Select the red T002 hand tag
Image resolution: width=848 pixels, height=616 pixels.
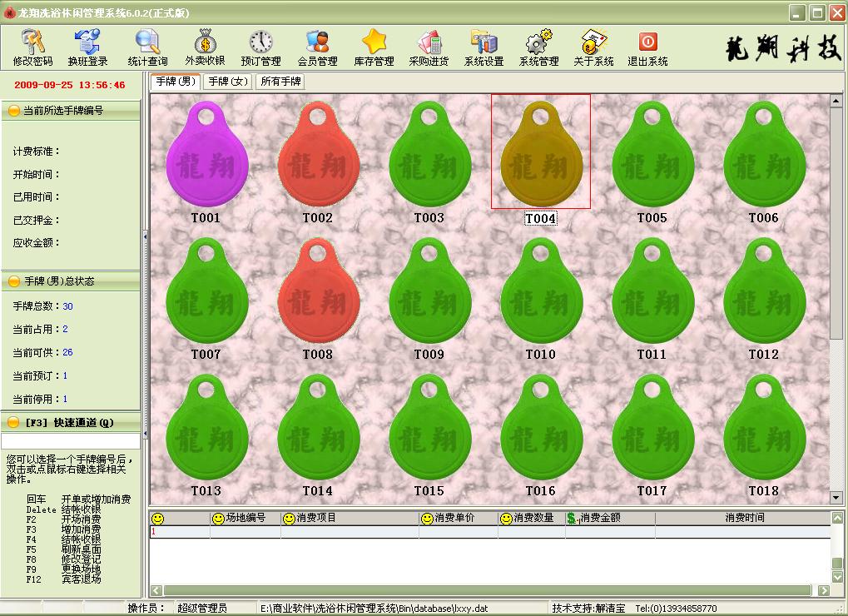pos(318,158)
